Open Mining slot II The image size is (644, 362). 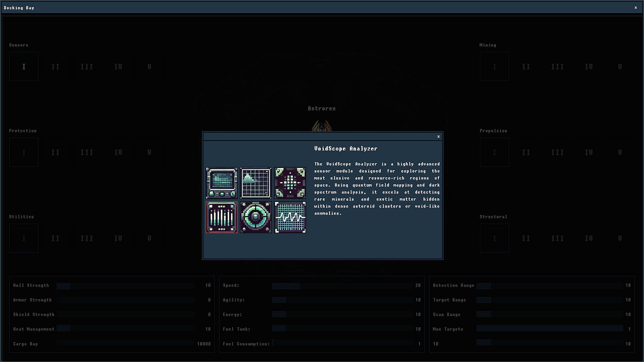coord(526,66)
